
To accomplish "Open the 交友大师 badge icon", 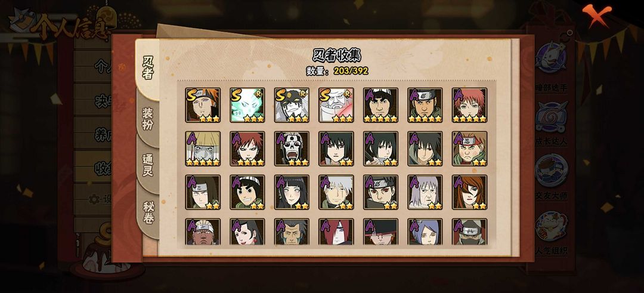I will [551, 171].
